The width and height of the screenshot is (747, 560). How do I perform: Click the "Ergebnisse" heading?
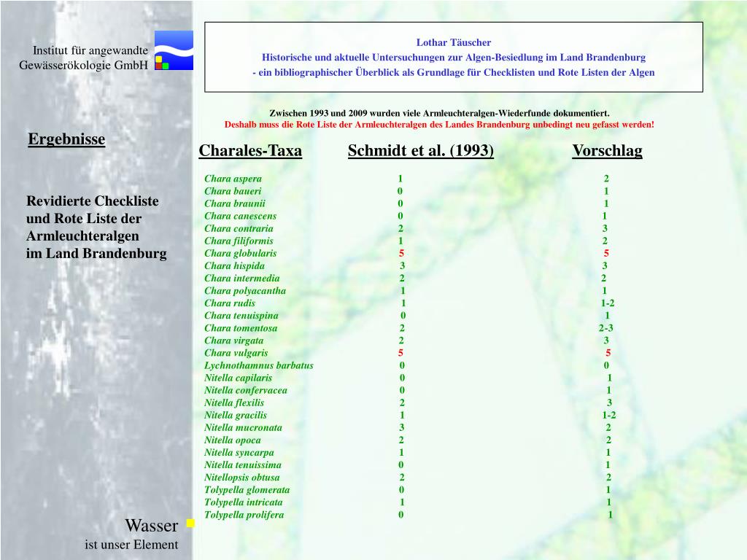(66, 139)
